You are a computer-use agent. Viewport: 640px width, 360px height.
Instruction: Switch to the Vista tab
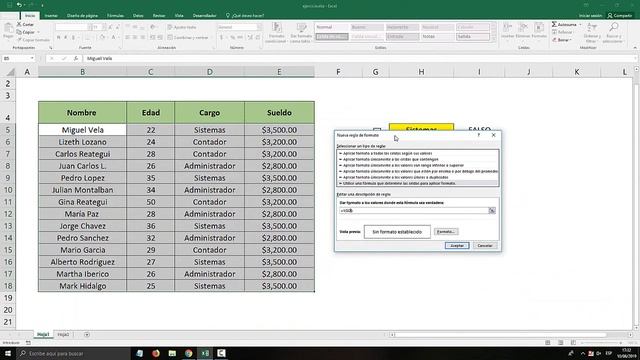(x=179, y=16)
